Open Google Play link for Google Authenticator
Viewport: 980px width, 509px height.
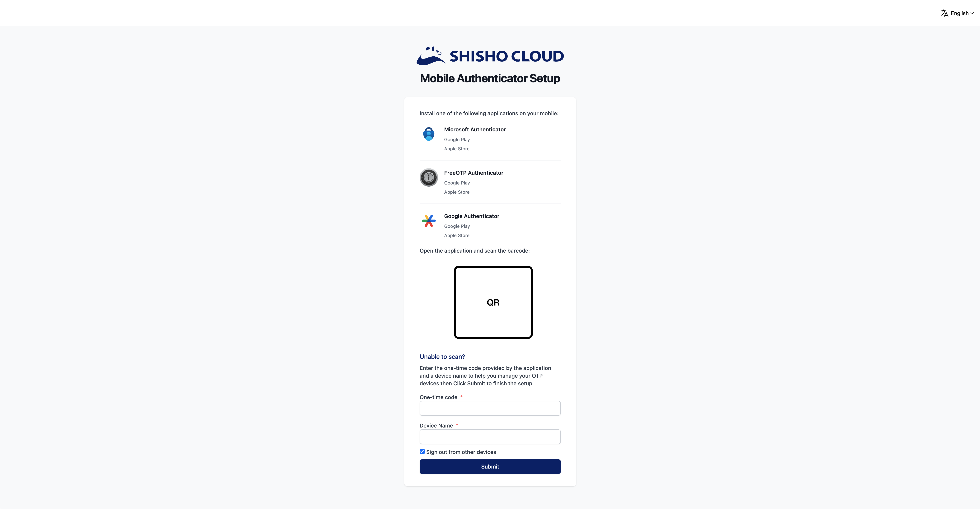[457, 226]
